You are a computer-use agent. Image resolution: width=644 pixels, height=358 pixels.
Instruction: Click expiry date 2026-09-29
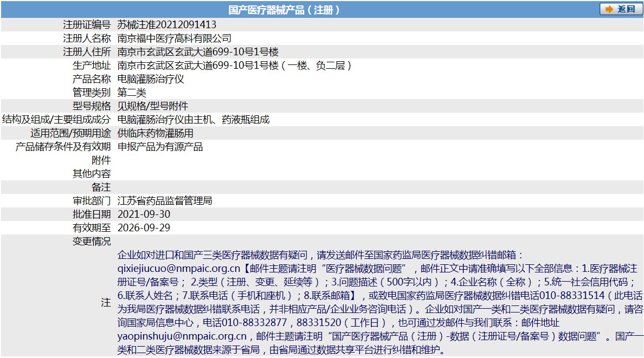pos(144,228)
